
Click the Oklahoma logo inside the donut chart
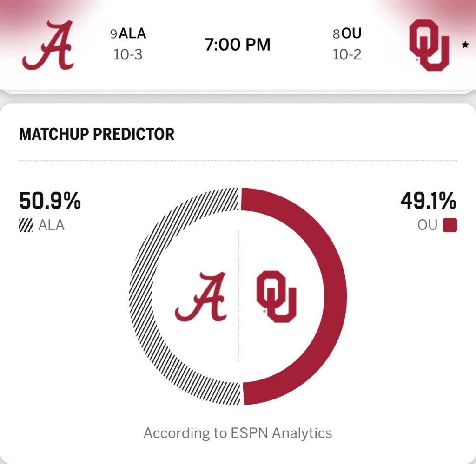click(276, 297)
